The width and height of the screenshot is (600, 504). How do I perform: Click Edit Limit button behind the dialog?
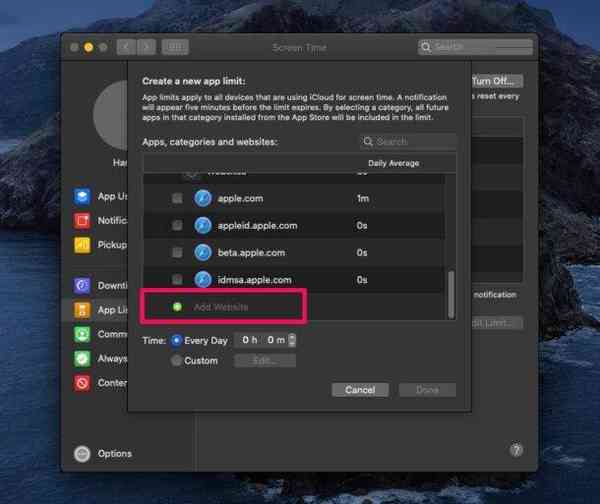(x=497, y=323)
